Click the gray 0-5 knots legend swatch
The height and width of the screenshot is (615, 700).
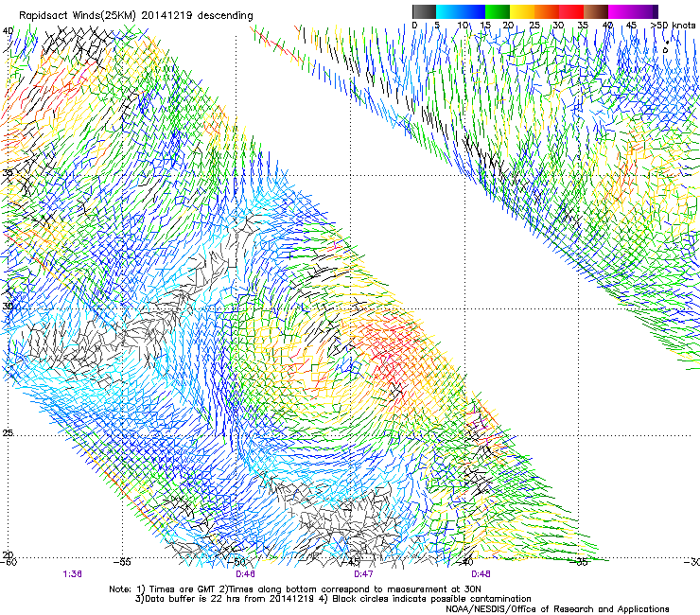(x=424, y=11)
